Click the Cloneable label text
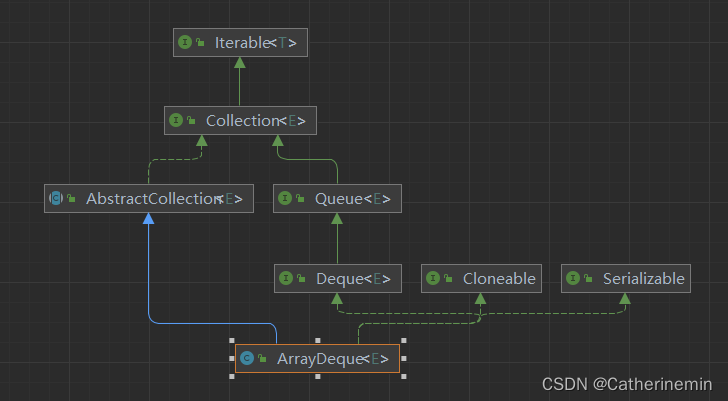 tap(499, 278)
